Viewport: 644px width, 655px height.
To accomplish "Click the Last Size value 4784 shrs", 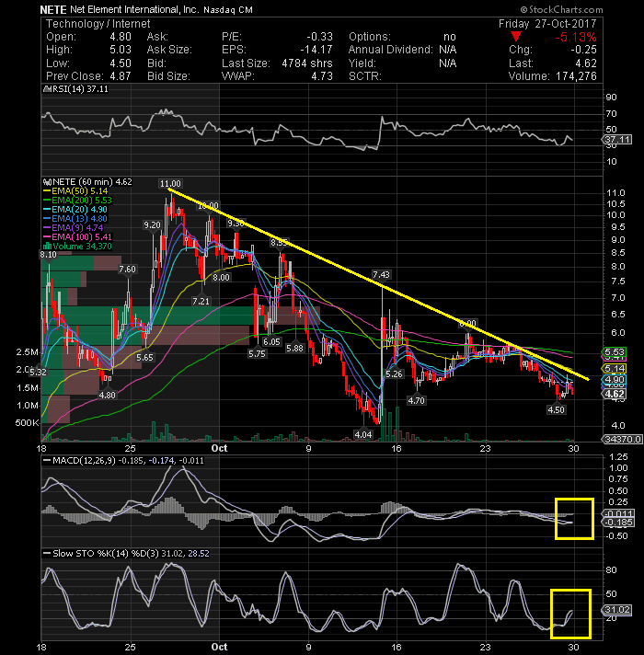I will 307,63.
